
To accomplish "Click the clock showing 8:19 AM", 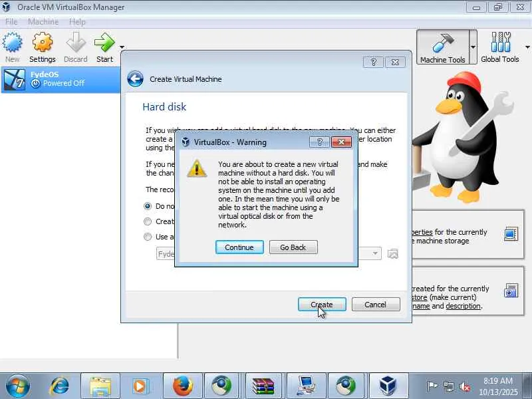I will coord(498,381).
